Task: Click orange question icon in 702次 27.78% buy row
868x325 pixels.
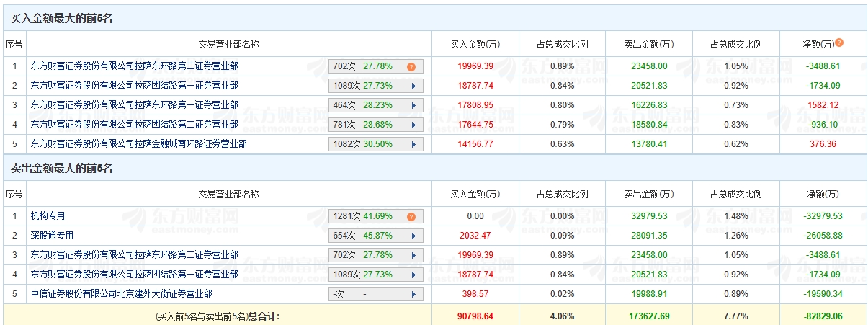Action: coord(411,66)
